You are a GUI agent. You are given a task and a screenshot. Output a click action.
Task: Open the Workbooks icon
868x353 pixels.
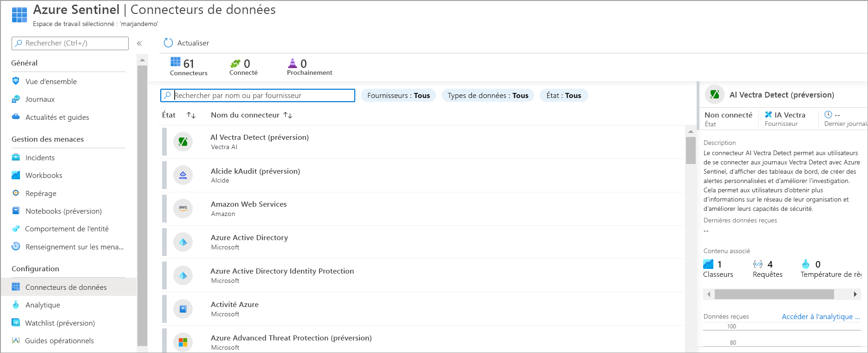pyautogui.click(x=16, y=175)
